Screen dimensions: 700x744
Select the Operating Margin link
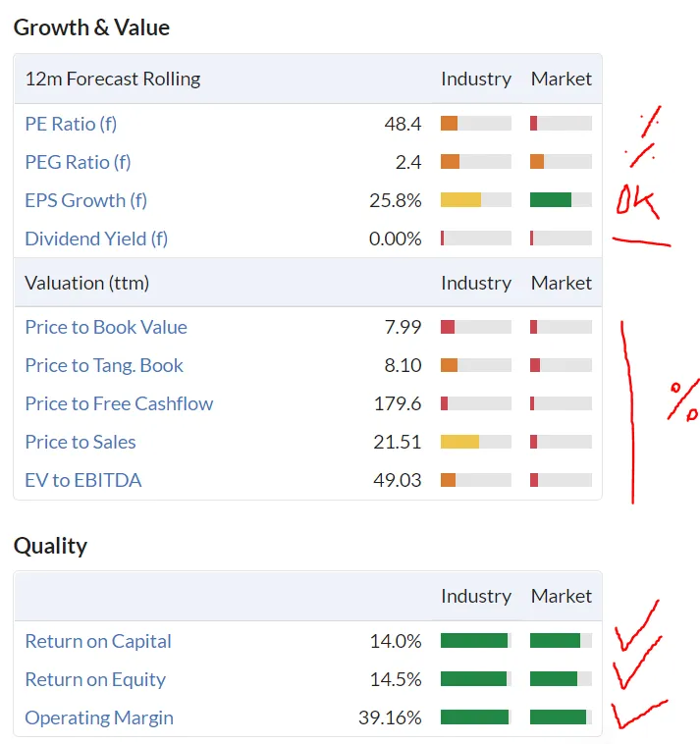tap(99, 717)
